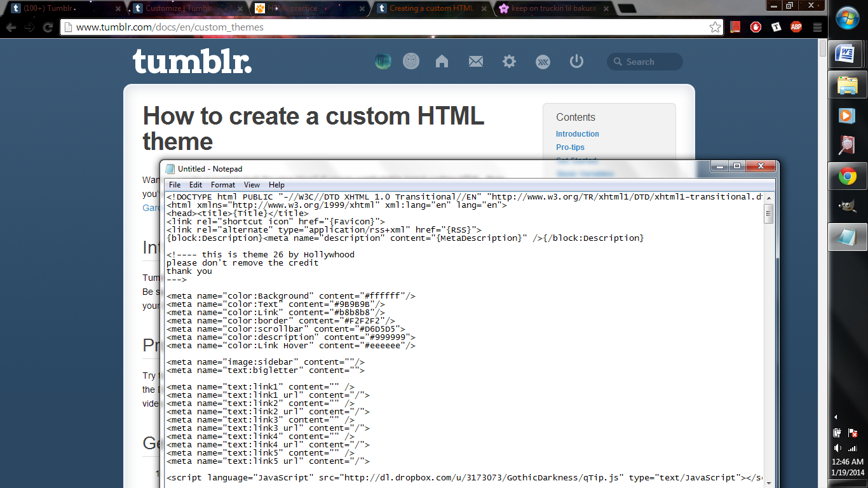868x488 pixels.
Task: Open Windows Explorer from the taskbar
Action: (847, 84)
